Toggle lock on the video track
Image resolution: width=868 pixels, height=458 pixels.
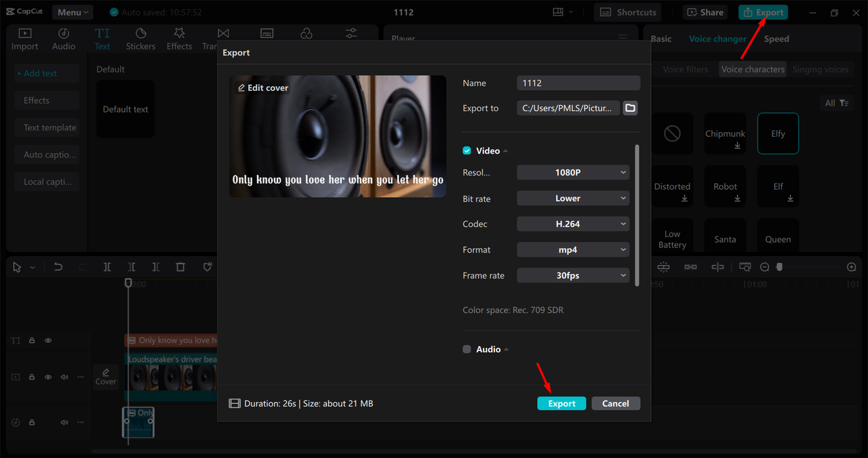coord(32,377)
